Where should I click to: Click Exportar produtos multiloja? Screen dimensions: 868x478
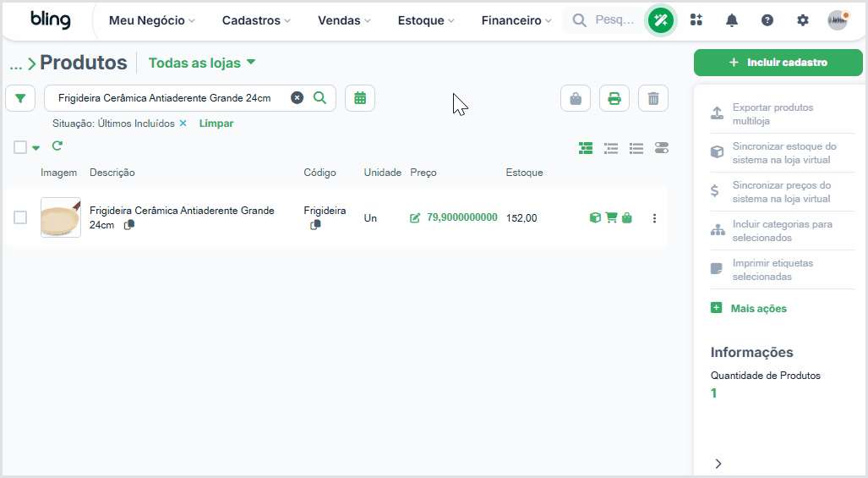pyautogui.click(x=782, y=114)
